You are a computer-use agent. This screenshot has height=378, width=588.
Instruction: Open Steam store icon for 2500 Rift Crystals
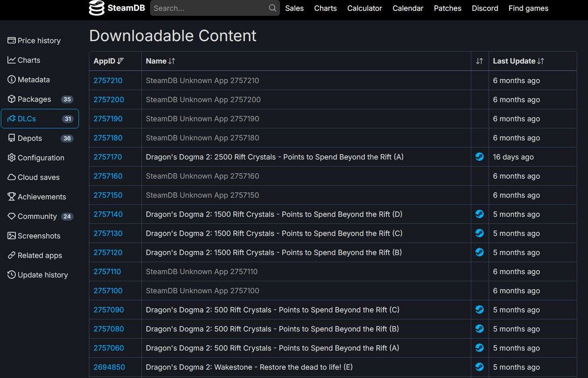(x=480, y=157)
